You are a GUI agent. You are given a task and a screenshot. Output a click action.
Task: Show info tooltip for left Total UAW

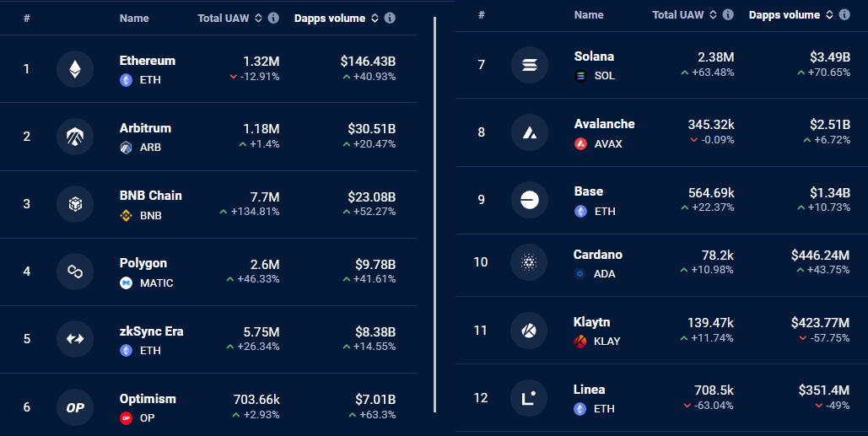(x=273, y=18)
